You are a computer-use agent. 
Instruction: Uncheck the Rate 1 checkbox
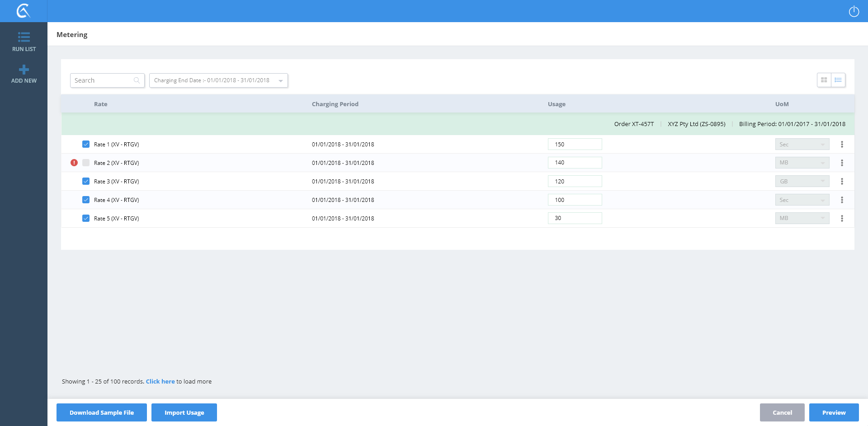coord(86,145)
